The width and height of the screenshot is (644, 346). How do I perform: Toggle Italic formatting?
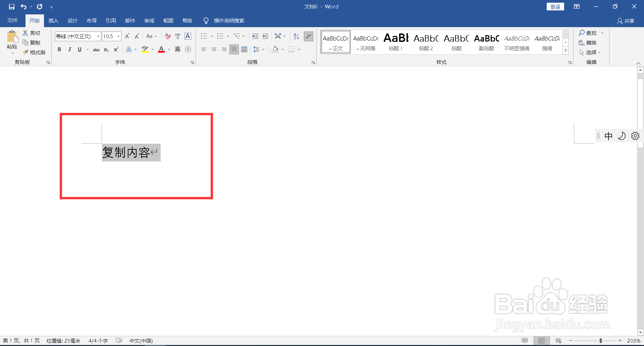(x=69, y=49)
